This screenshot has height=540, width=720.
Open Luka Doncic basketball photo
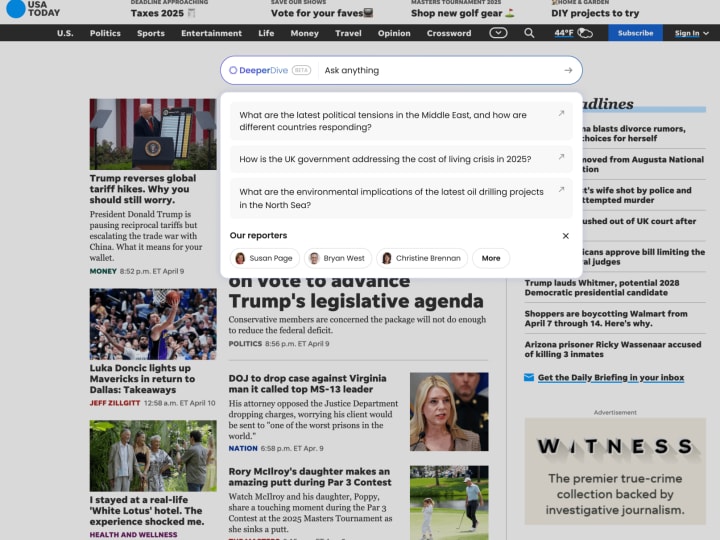153,324
